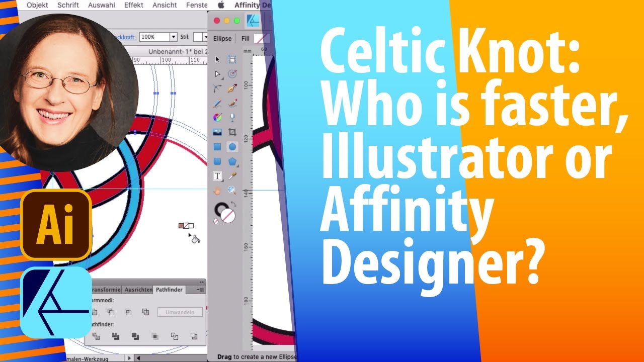Viewport: 644px width, 362px height.
Task: Apply second Pathfinder trim icon
Action: (116, 336)
